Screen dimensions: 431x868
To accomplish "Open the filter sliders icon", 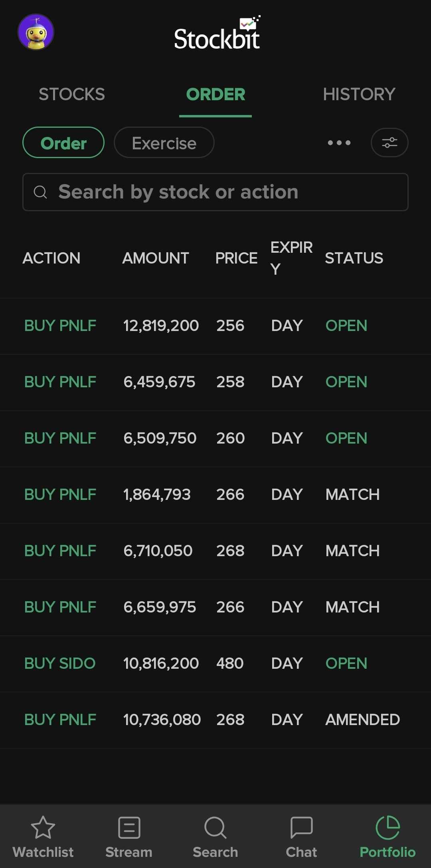I will point(389,143).
